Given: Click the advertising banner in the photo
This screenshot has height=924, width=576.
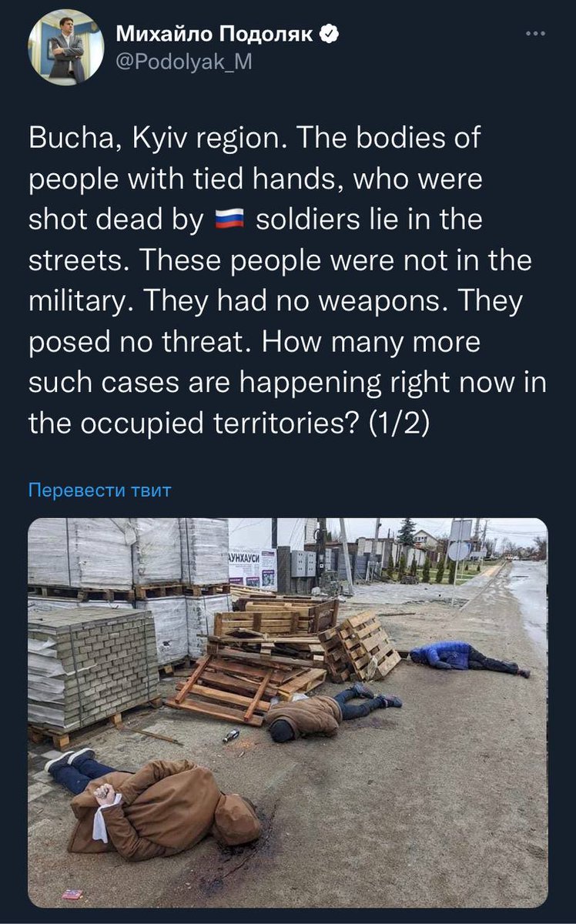Looking at the screenshot, I should [x=252, y=567].
